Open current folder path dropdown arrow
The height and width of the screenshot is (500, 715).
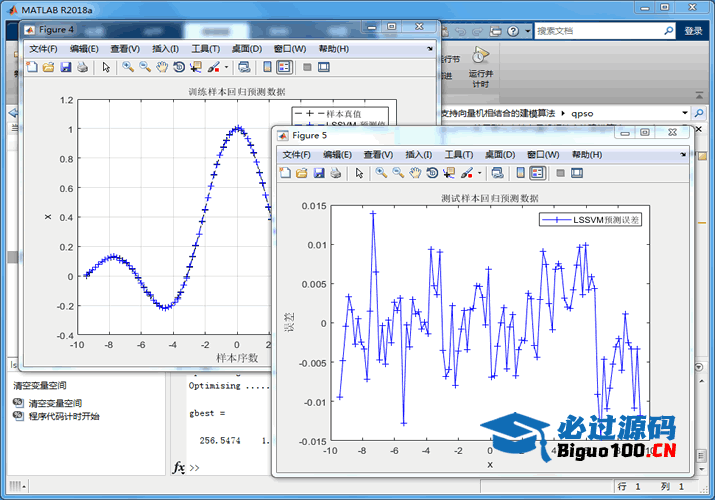click(685, 113)
